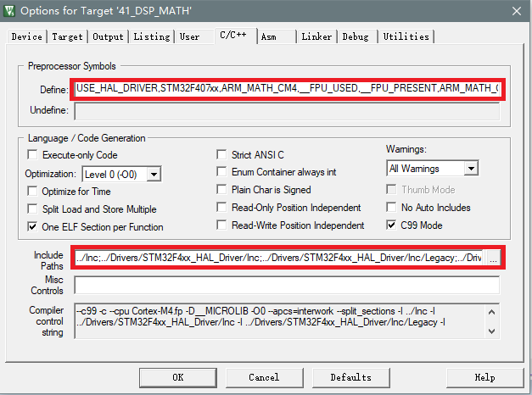Enable Strict ANSI C checkbox

pyautogui.click(x=222, y=155)
